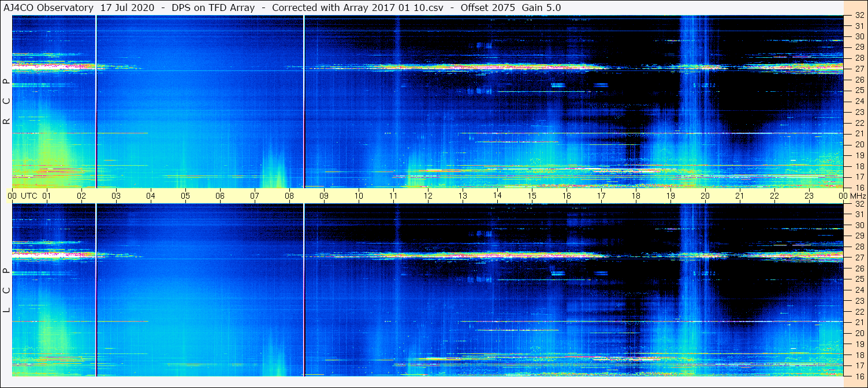
Task: Click the Offset 2075 value
Action: click(487, 8)
